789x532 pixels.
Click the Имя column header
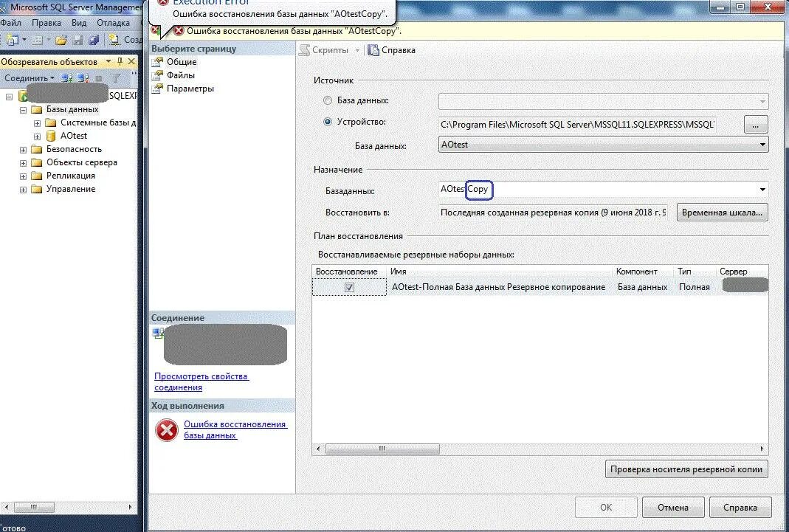point(500,272)
